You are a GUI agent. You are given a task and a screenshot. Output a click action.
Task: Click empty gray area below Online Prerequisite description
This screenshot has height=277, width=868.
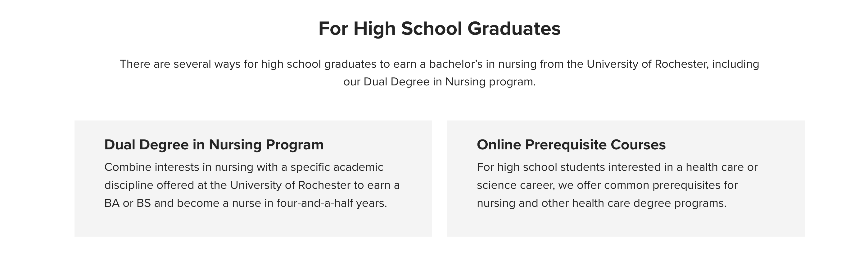coord(626,223)
